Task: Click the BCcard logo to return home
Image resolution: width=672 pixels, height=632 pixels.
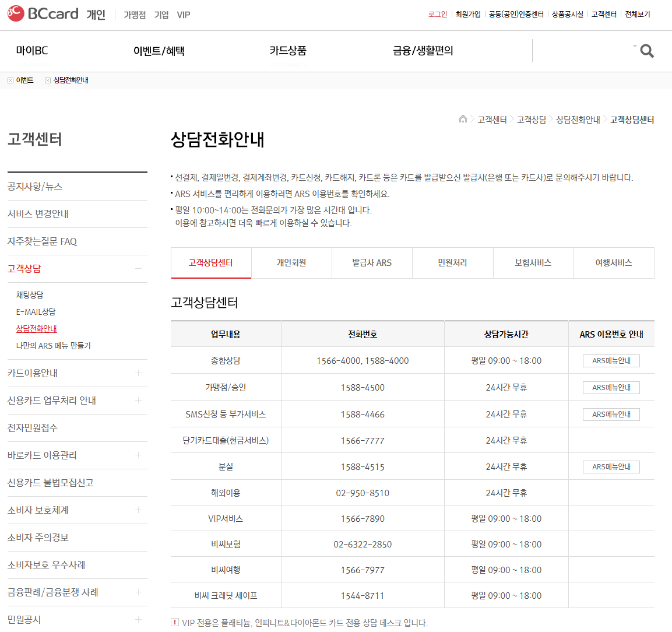Action: coord(41,13)
